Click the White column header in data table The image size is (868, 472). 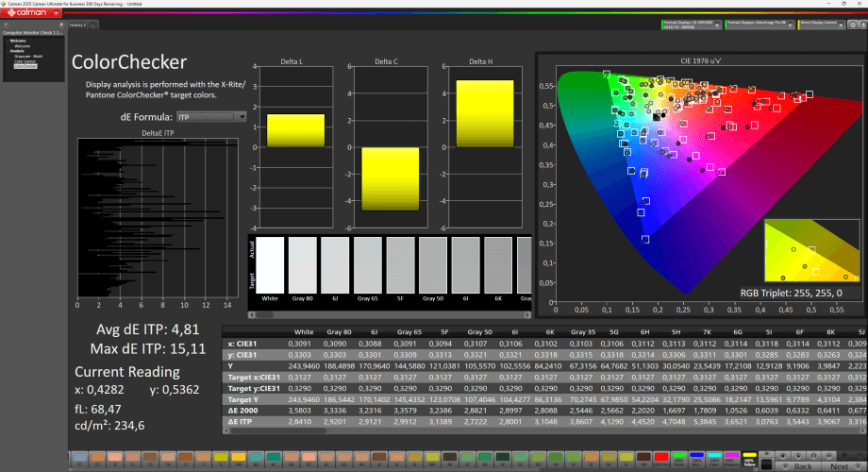pyautogui.click(x=304, y=332)
